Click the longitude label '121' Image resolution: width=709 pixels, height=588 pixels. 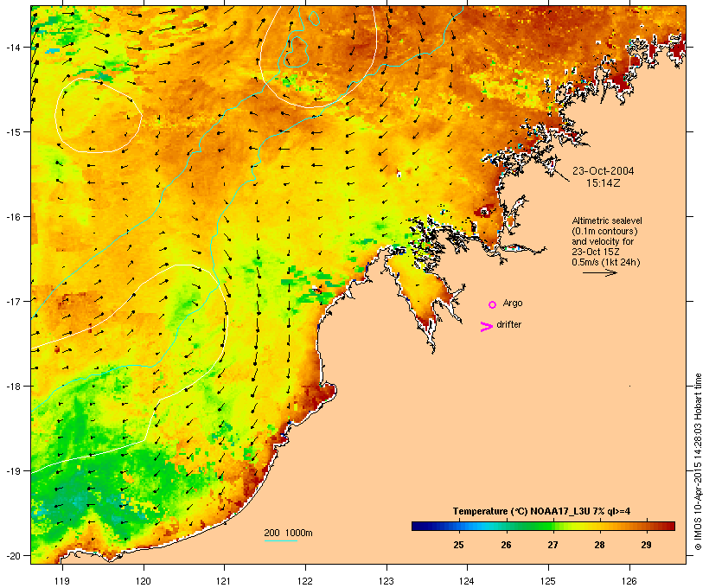click(x=224, y=581)
